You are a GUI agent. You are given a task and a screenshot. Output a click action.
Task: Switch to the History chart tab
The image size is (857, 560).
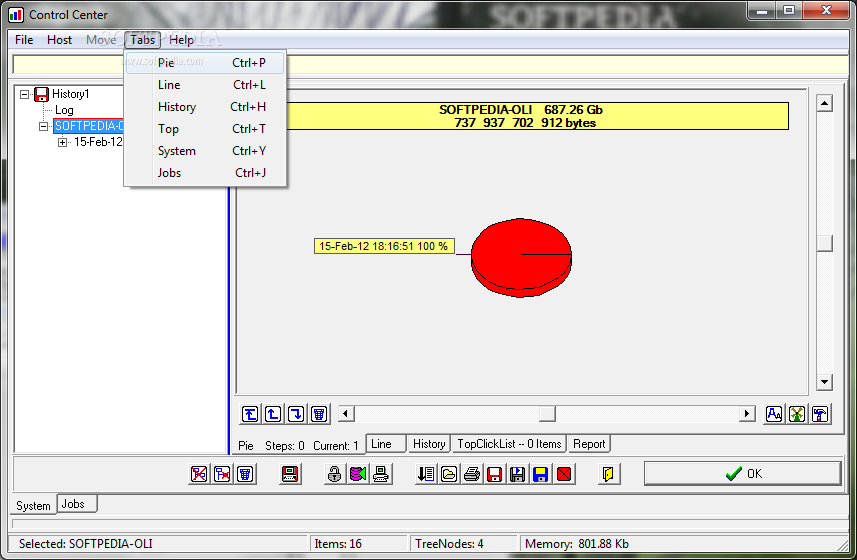(429, 444)
